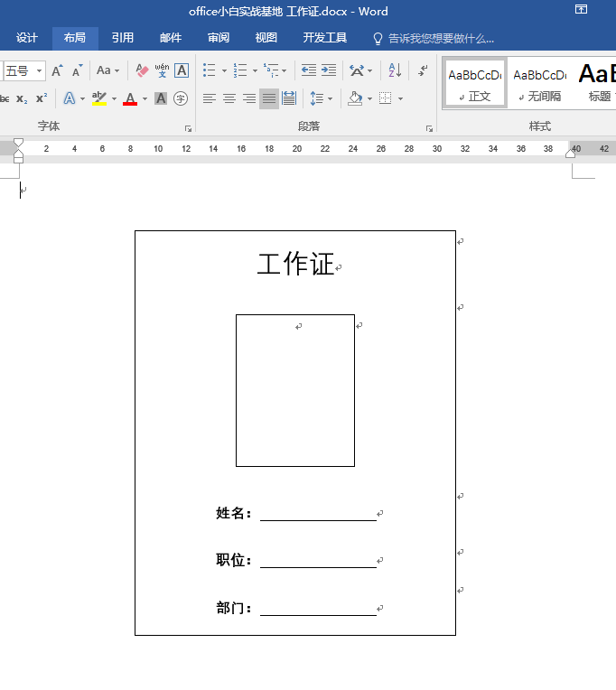Switch to the 引用 ribbon tab
This screenshot has height=690, width=616.
(x=123, y=38)
